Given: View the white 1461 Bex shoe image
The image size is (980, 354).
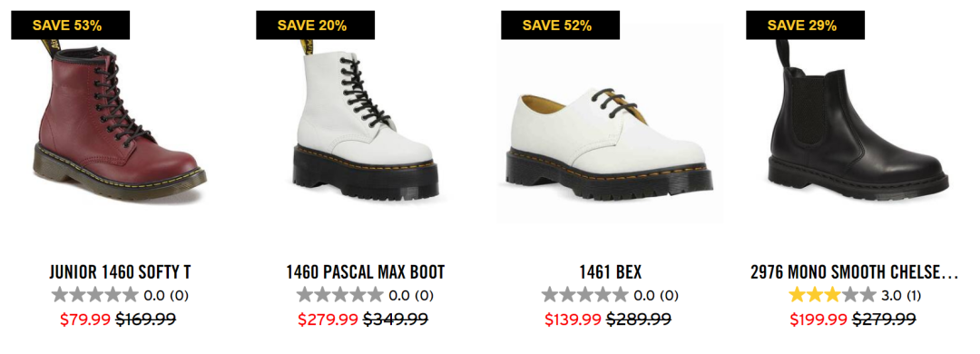Looking at the screenshot, I should pyautogui.click(x=610, y=123).
